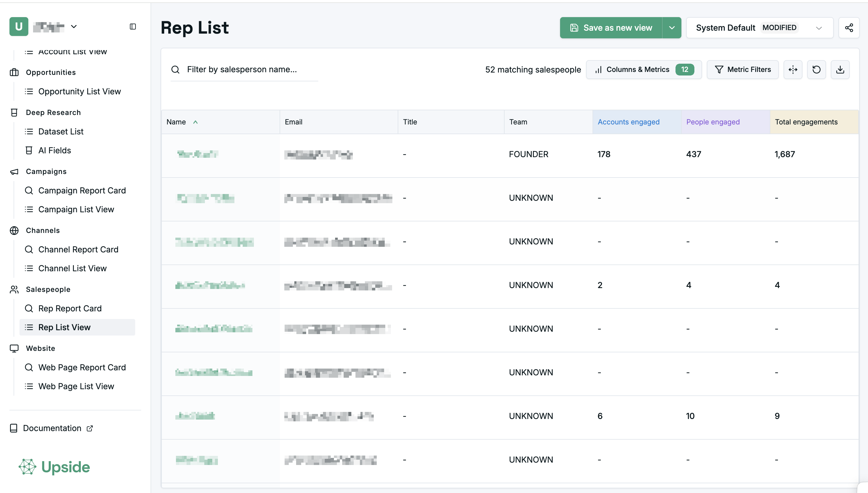The height and width of the screenshot is (493, 868).
Task: Click the green U workspace avatar
Action: pos(19,27)
